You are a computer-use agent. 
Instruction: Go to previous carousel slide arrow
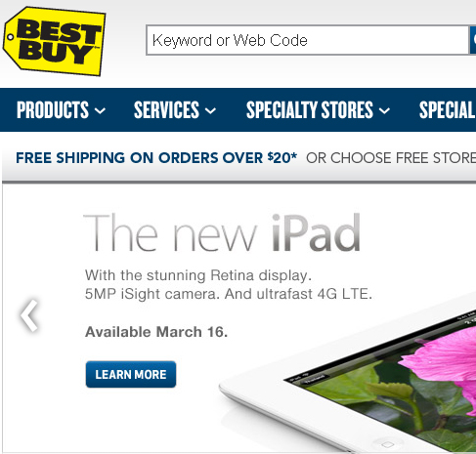29,315
